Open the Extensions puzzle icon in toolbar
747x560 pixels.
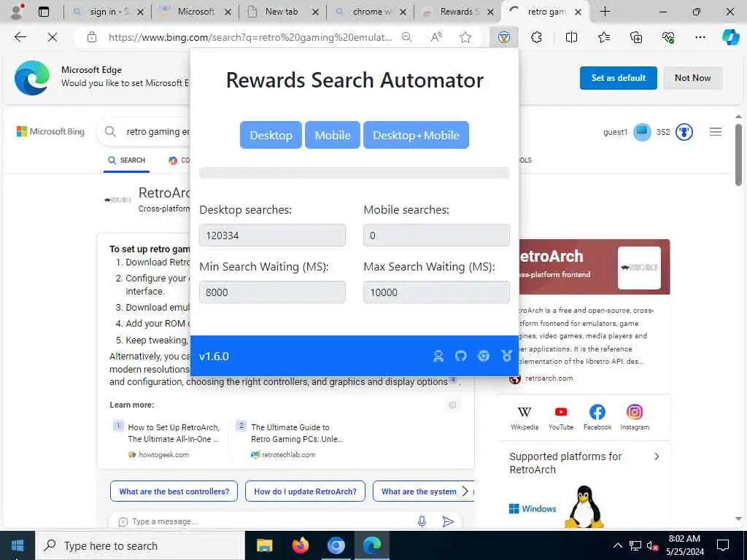[536, 37]
